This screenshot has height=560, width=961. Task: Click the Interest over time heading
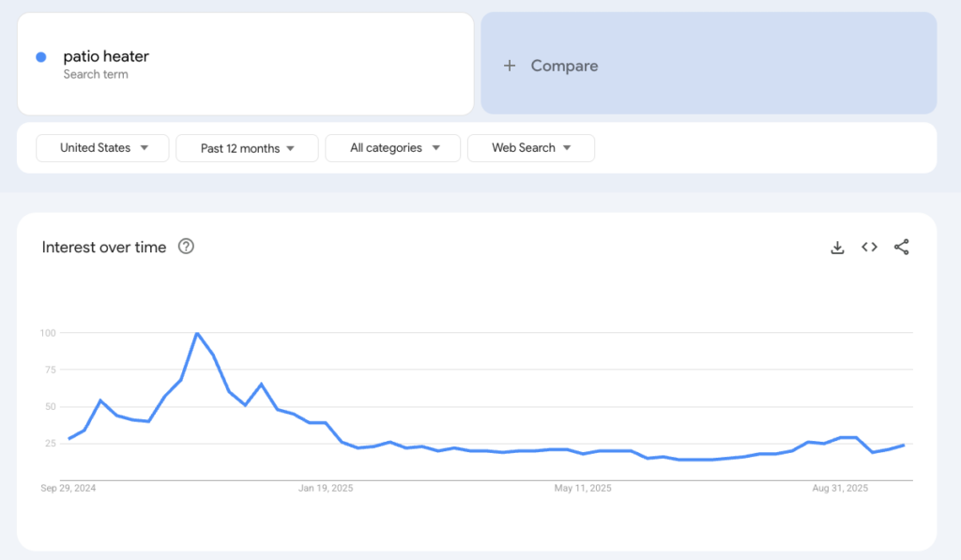tap(104, 248)
